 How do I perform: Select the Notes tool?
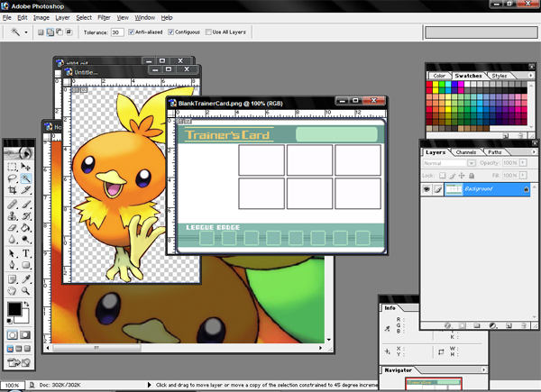coord(13,279)
